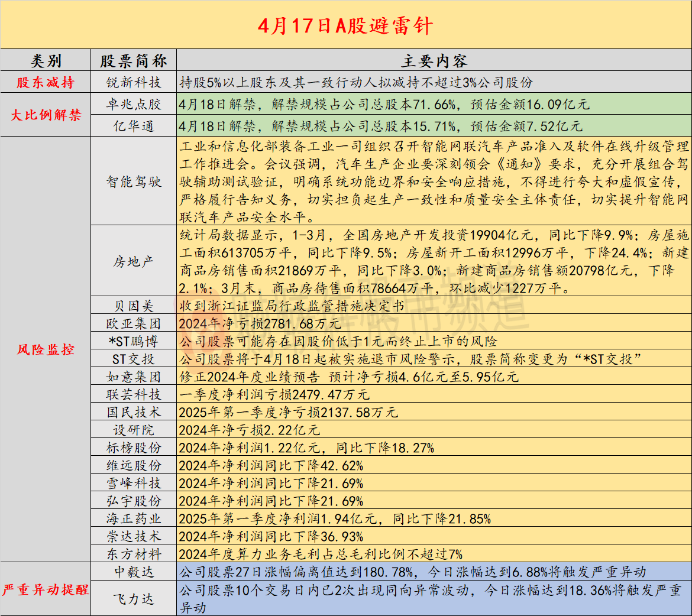This screenshot has width=692, height=616.
Task: Select stock name 东方材料
Action: click(134, 554)
